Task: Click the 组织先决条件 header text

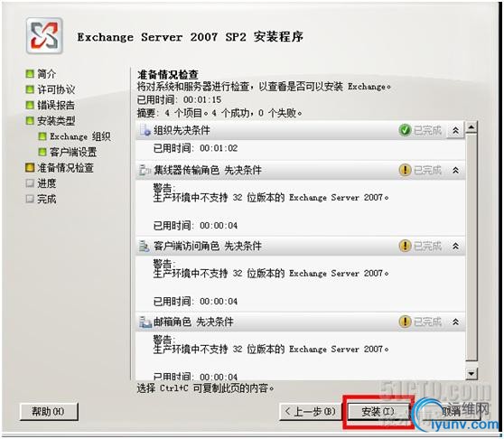Action: point(182,130)
